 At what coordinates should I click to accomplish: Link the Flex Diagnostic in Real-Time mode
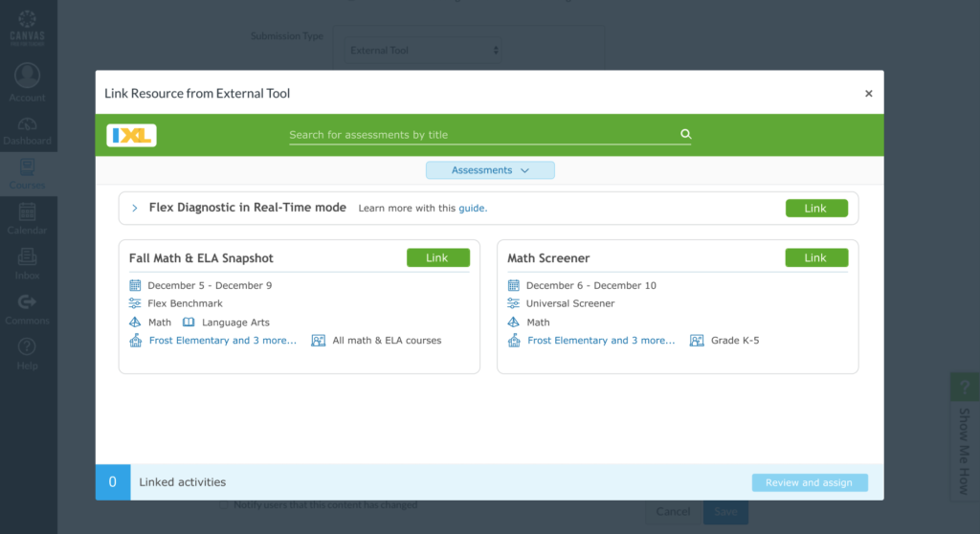pyautogui.click(x=816, y=209)
